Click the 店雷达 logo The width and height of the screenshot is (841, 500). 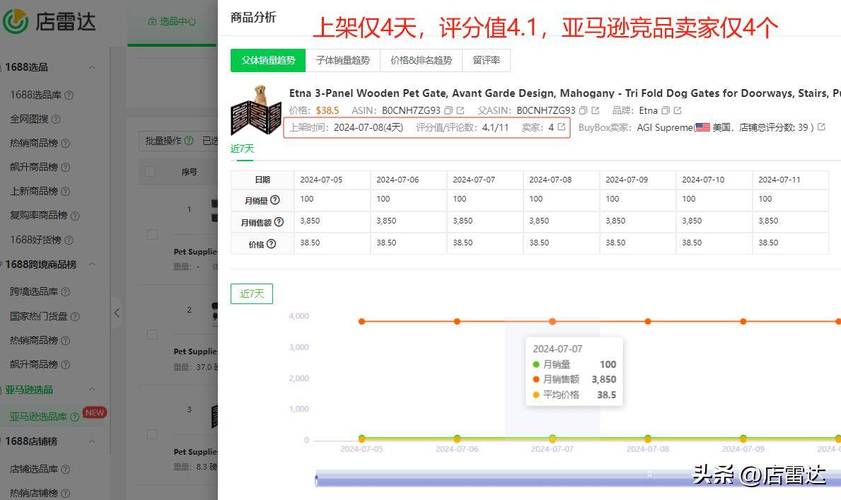point(49,22)
